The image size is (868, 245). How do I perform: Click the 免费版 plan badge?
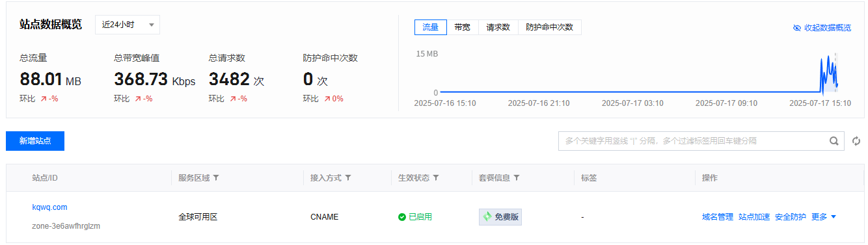(x=500, y=217)
